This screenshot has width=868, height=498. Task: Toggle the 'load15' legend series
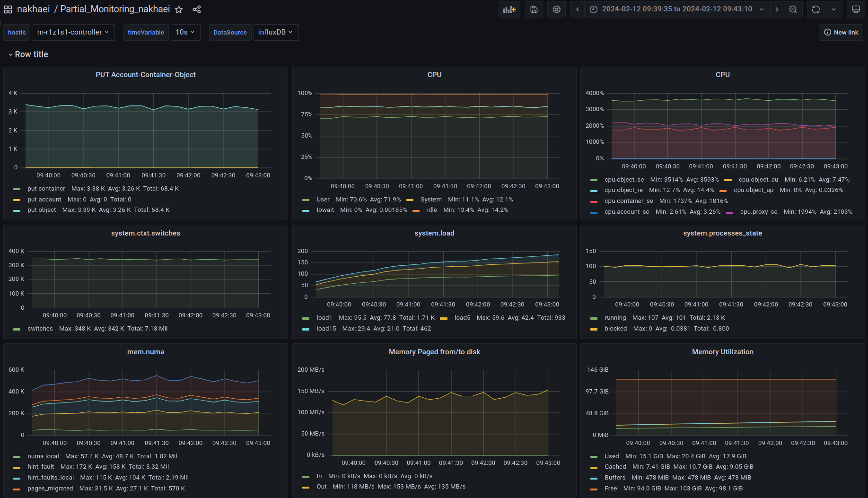point(326,329)
